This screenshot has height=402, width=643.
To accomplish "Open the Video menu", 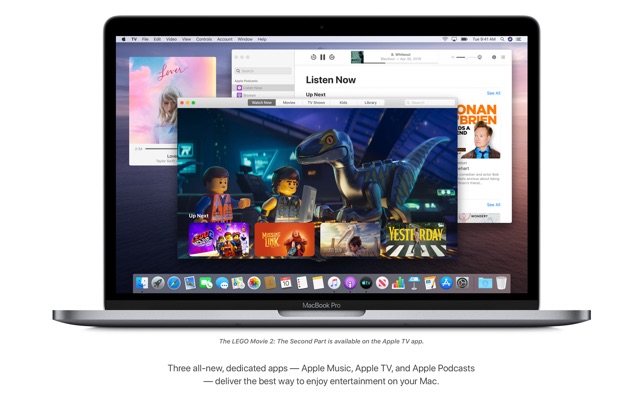I will coord(171,39).
